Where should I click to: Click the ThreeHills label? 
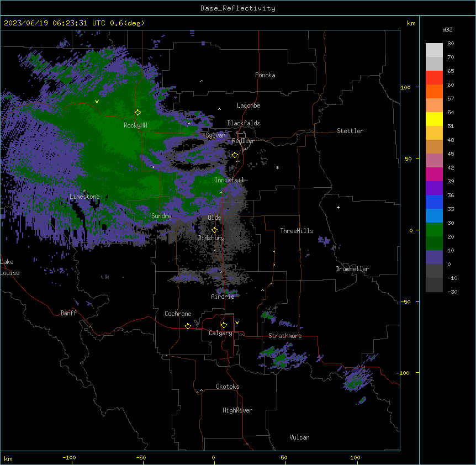click(297, 231)
